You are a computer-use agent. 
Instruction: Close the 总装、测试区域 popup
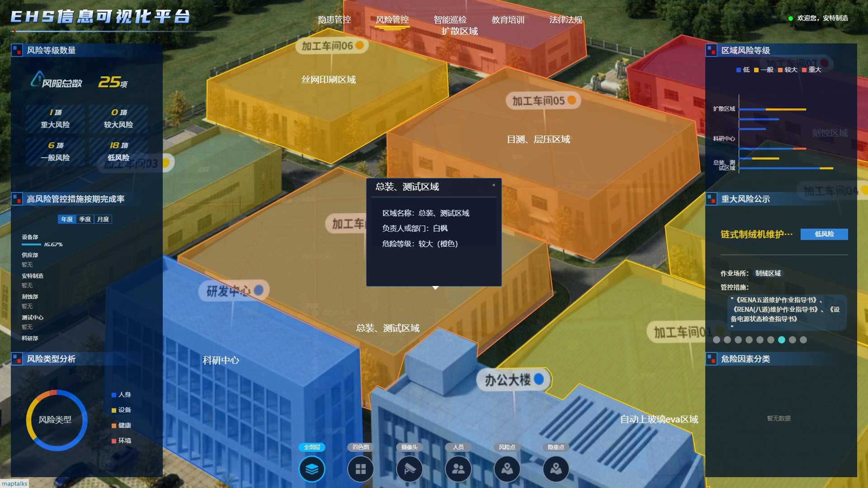[x=494, y=185]
